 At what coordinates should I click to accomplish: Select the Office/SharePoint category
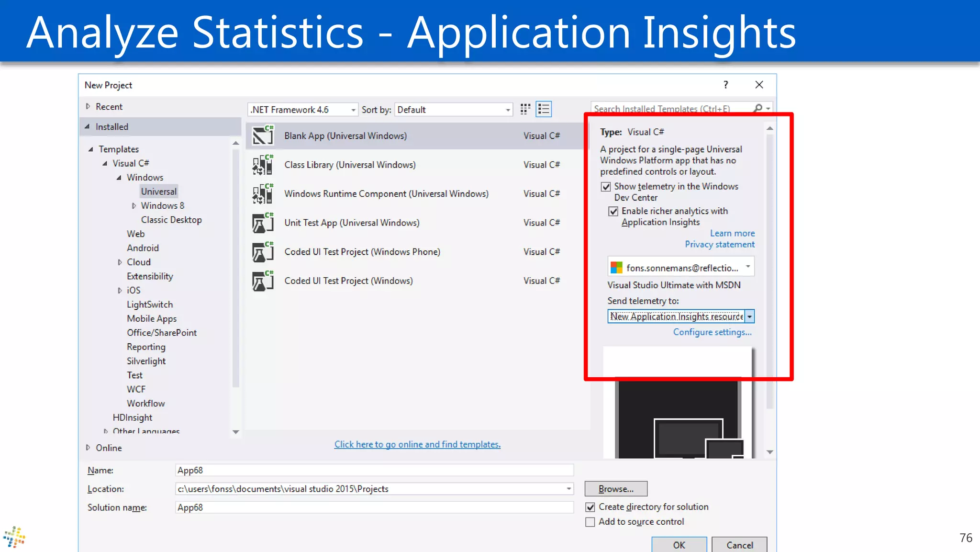162,333
